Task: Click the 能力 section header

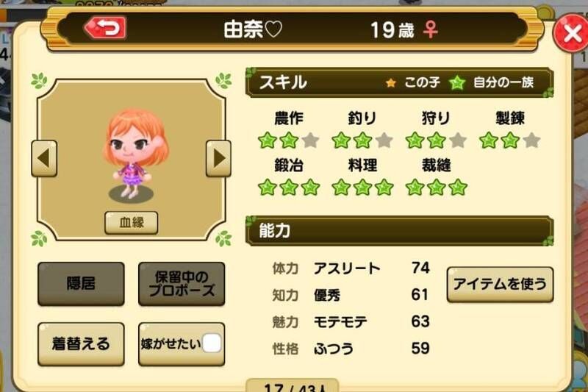Action: [x=399, y=231]
